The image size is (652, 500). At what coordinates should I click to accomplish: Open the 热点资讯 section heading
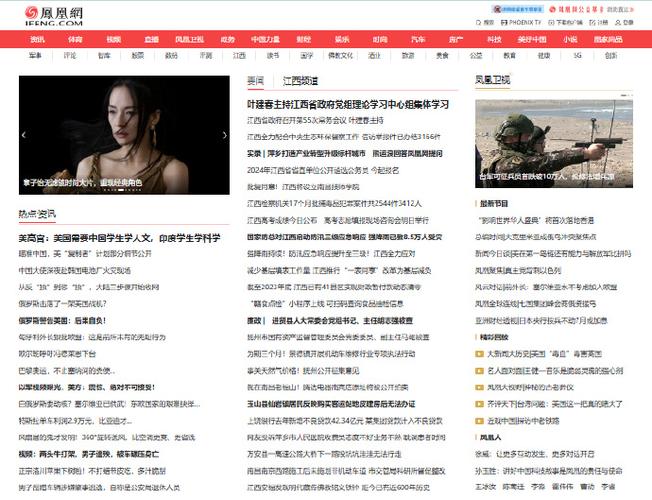click(37, 214)
